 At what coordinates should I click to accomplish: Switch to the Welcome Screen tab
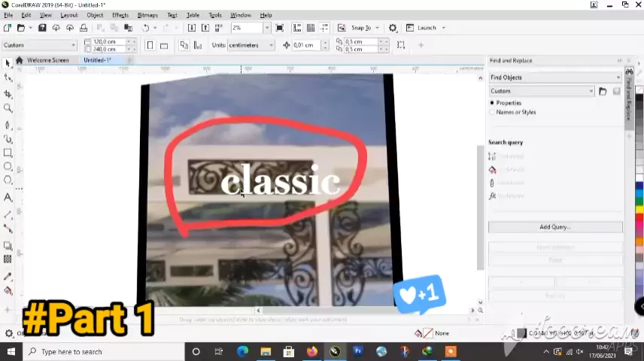[x=47, y=60]
